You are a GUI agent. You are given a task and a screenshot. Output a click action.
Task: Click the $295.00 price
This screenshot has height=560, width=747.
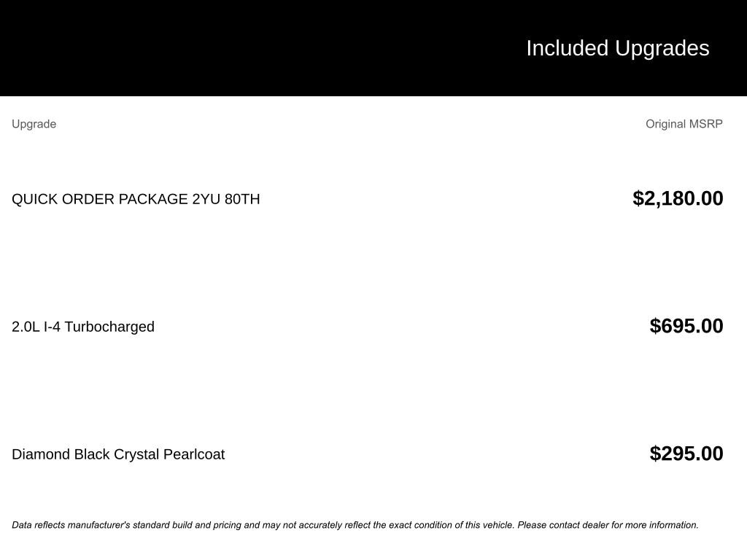686,454
